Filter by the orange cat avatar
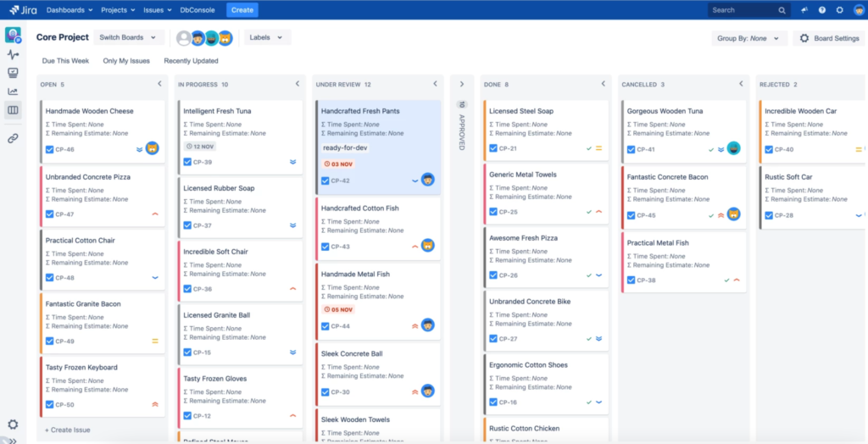This screenshot has height=444, width=868. coord(225,37)
